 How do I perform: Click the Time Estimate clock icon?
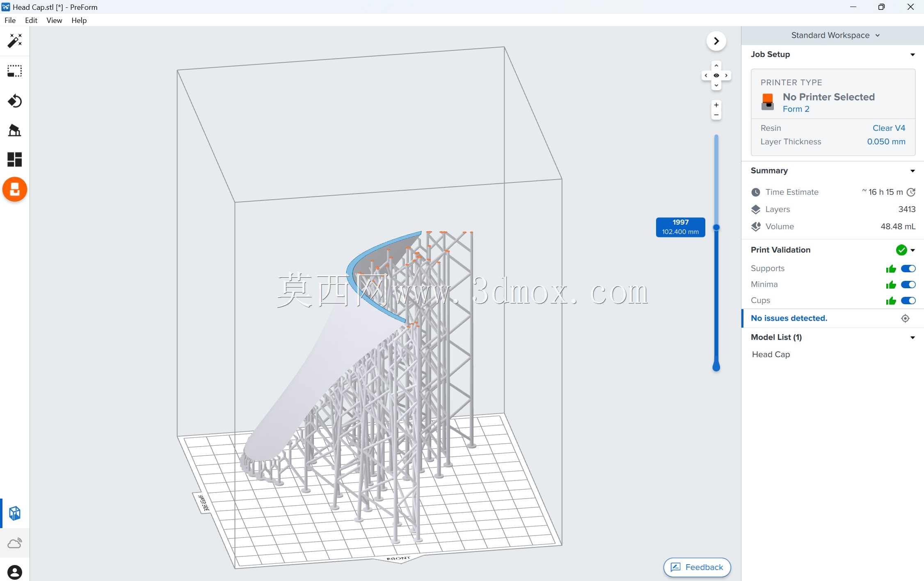click(756, 192)
